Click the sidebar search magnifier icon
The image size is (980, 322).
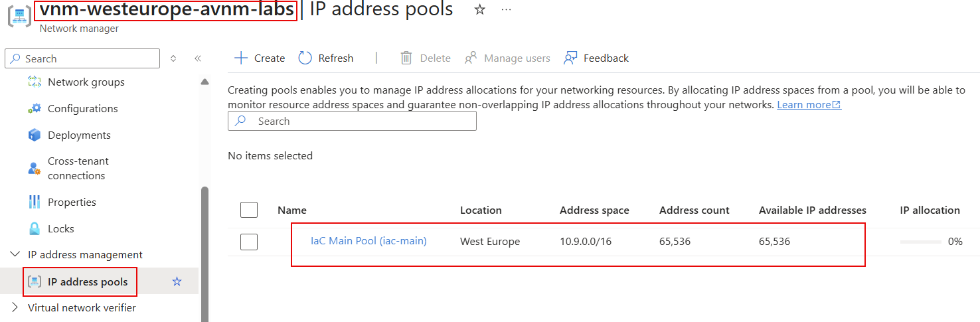coord(16,58)
